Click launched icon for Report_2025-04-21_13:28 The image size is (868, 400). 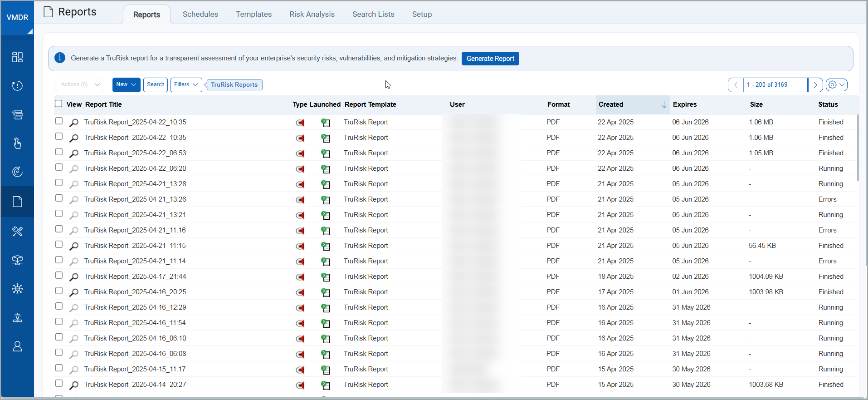(x=326, y=184)
